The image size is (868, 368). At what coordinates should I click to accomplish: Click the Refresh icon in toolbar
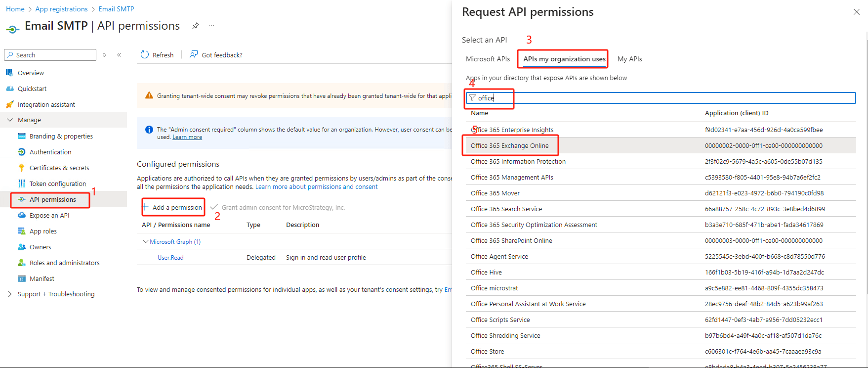click(x=145, y=55)
